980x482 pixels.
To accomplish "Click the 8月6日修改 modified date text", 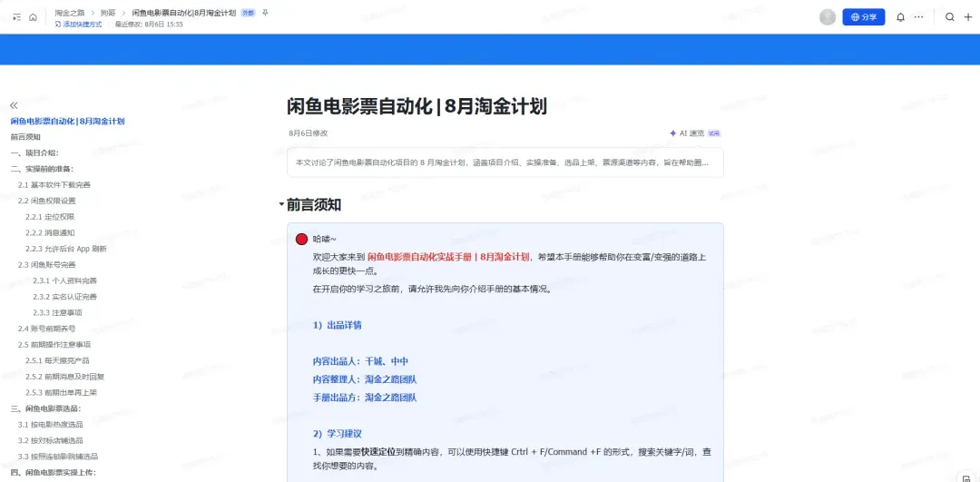I will [309, 133].
